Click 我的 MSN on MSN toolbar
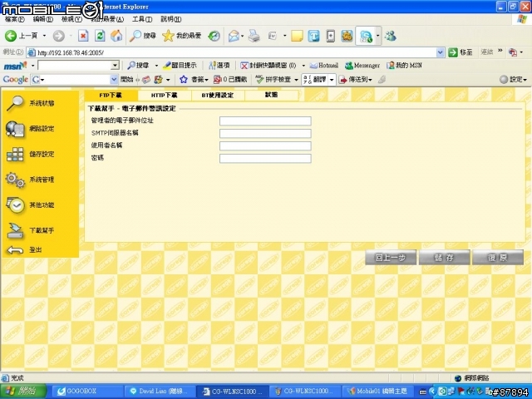This screenshot has height=399, width=532. (x=404, y=65)
